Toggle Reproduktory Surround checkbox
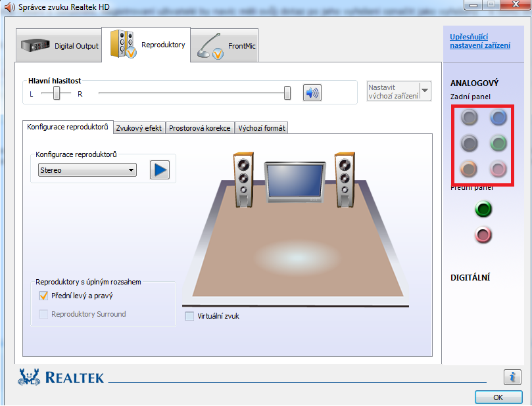The height and width of the screenshot is (406, 532). click(x=43, y=314)
